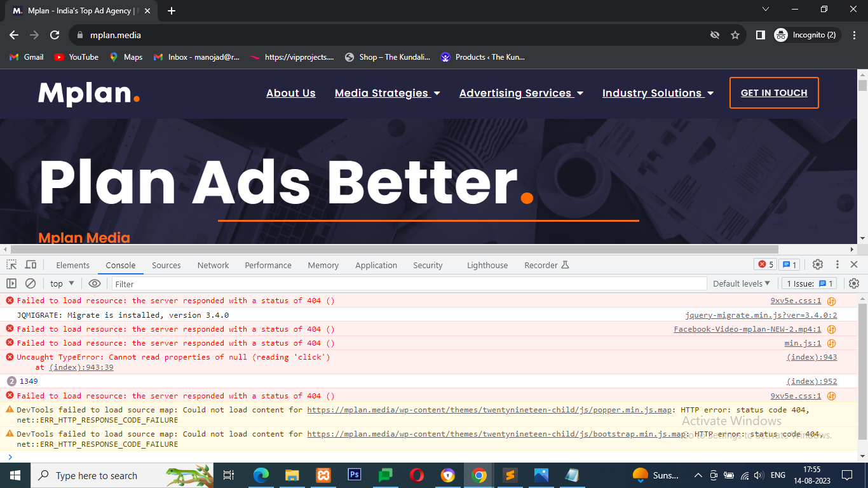
Task: Click the Windows Start button
Action: [x=15, y=475]
